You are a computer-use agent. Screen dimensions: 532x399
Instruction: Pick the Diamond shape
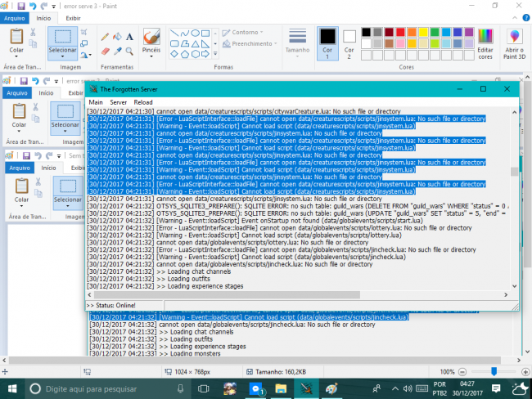[174, 54]
